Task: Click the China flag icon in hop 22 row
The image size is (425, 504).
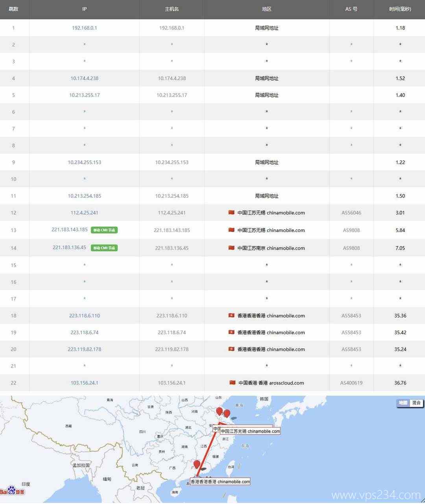Action: (233, 383)
